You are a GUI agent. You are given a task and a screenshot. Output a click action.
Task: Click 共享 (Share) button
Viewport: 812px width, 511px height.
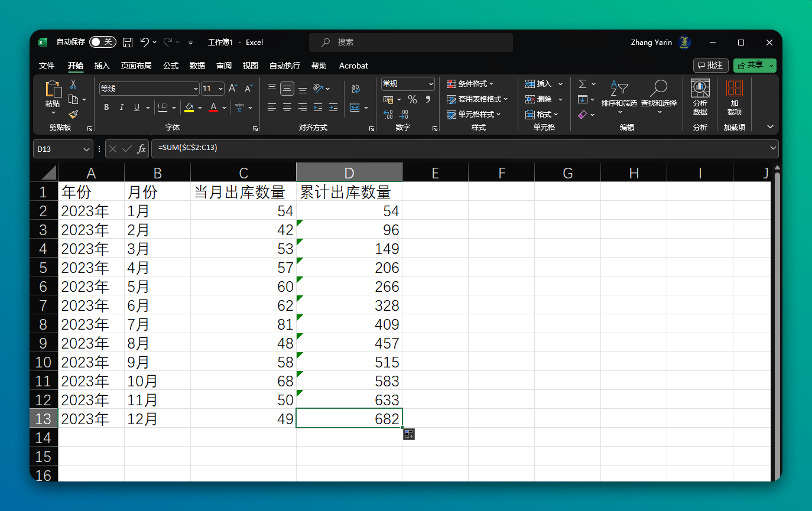pos(755,65)
